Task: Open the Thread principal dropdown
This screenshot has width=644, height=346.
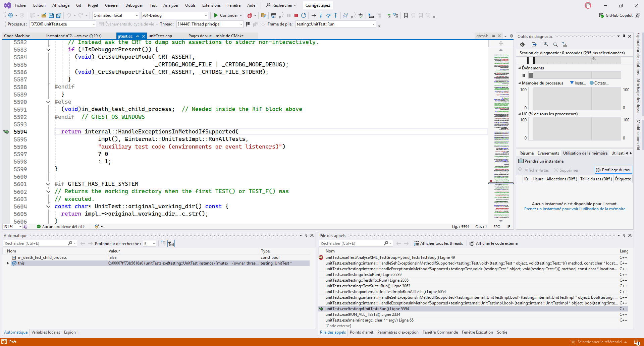Action: tap(210, 24)
